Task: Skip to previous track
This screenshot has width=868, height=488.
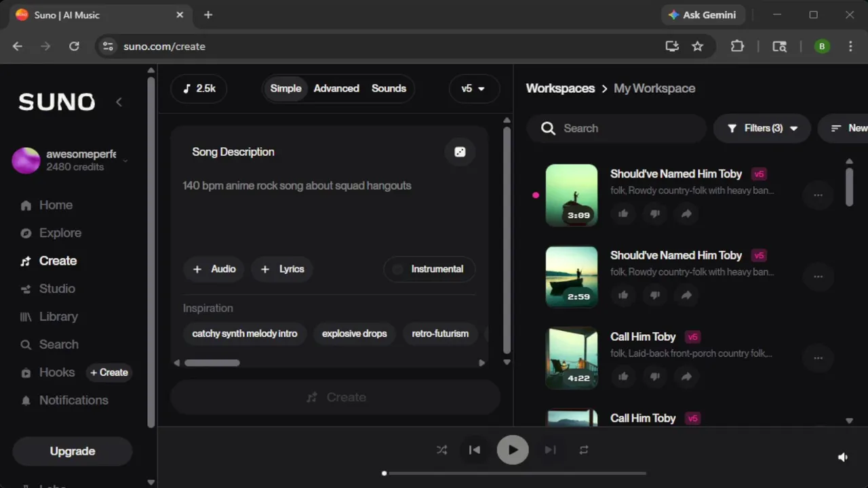Action: point(475,449)
